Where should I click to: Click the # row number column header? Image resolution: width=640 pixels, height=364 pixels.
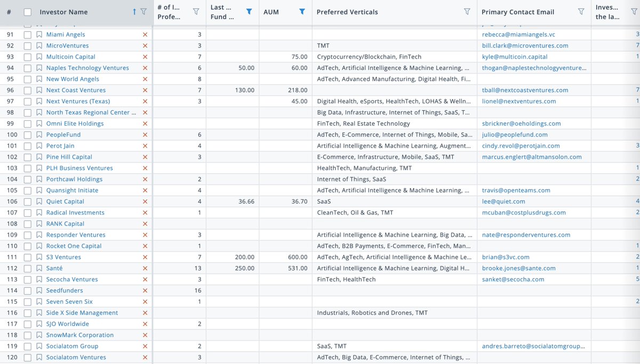tap(10, 12)
